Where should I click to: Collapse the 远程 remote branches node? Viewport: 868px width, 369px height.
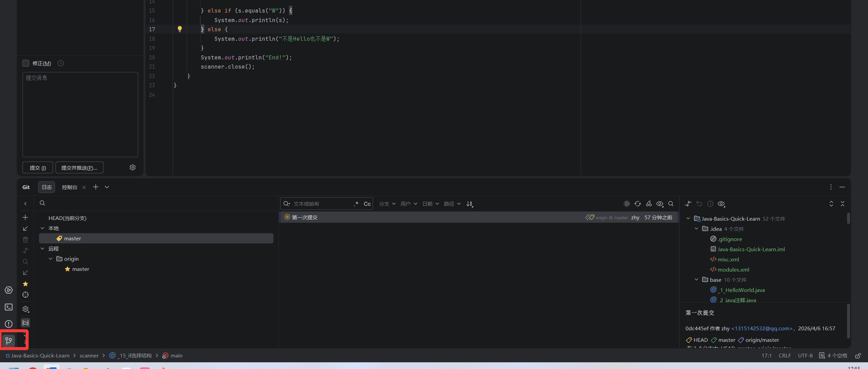pos(43,248)
